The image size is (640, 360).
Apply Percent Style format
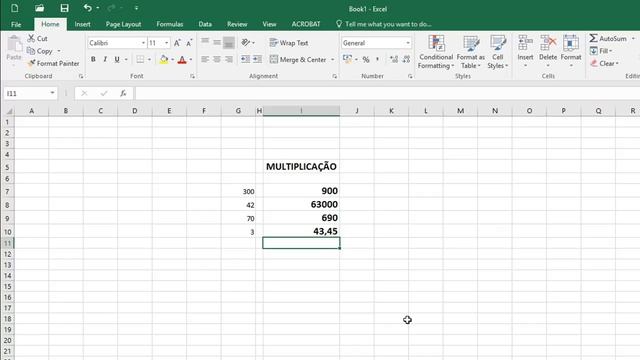pos(366,60)
